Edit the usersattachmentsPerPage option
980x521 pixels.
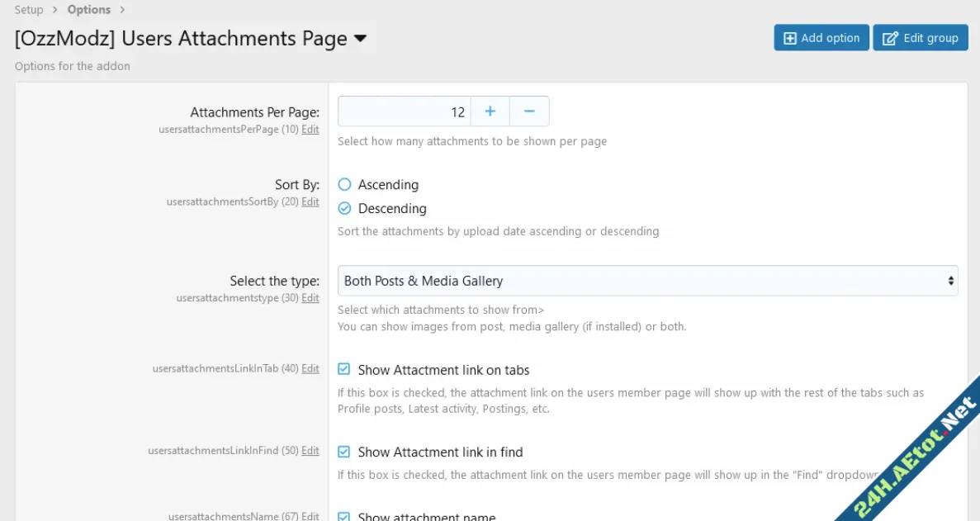310,130
